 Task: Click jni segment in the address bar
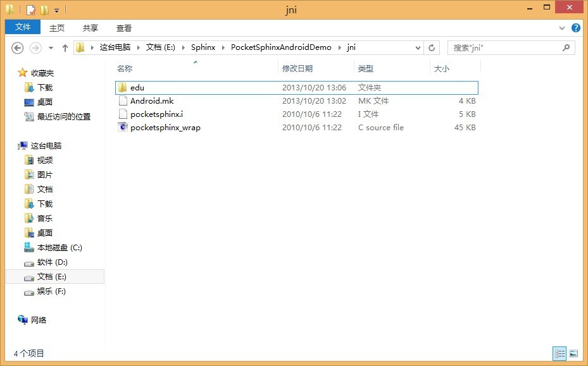[x=351, y=47]
